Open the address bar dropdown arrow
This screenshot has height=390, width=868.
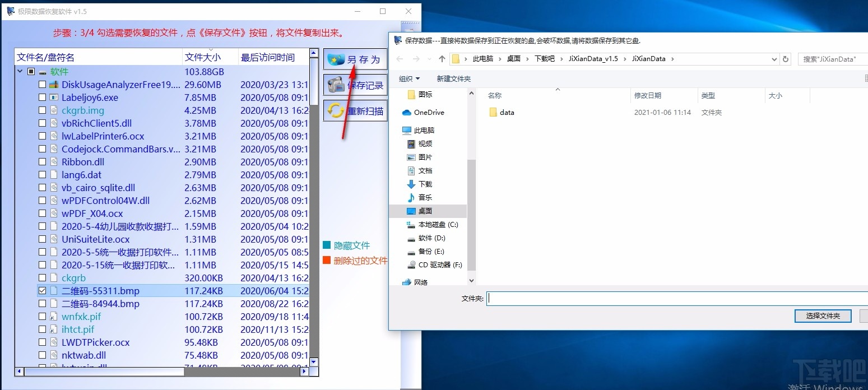point(774,58)
